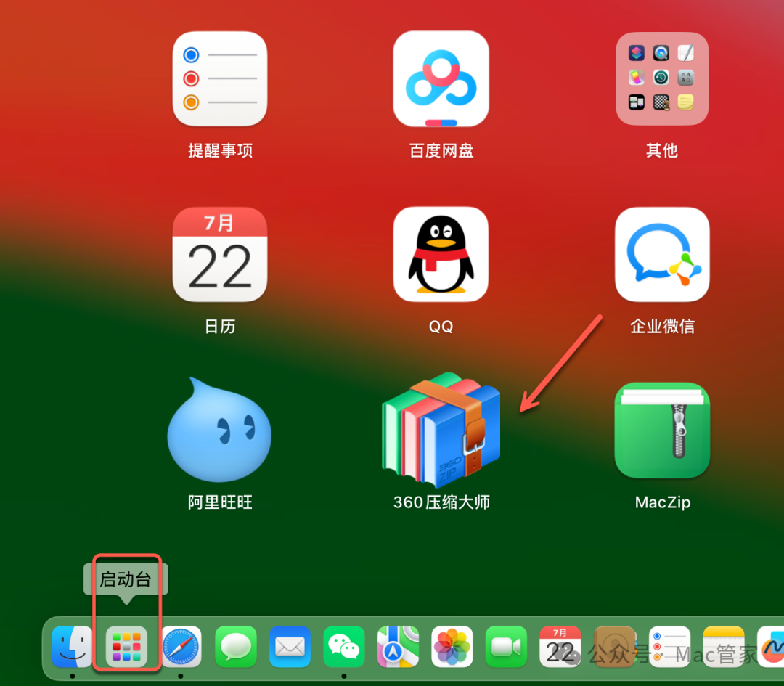This screenshot has width=784, height=686.
Task: Open the Calendar icon in the Dock
Action: [x=560, y=647]
